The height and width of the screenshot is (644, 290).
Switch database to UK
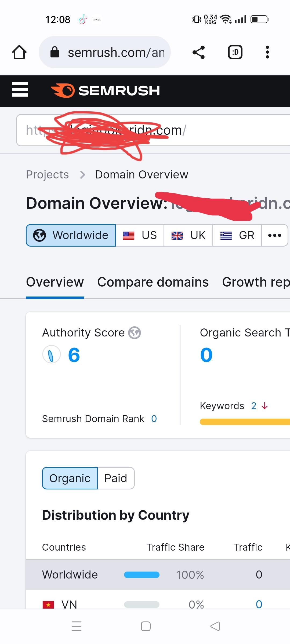(x=189, y=235)
